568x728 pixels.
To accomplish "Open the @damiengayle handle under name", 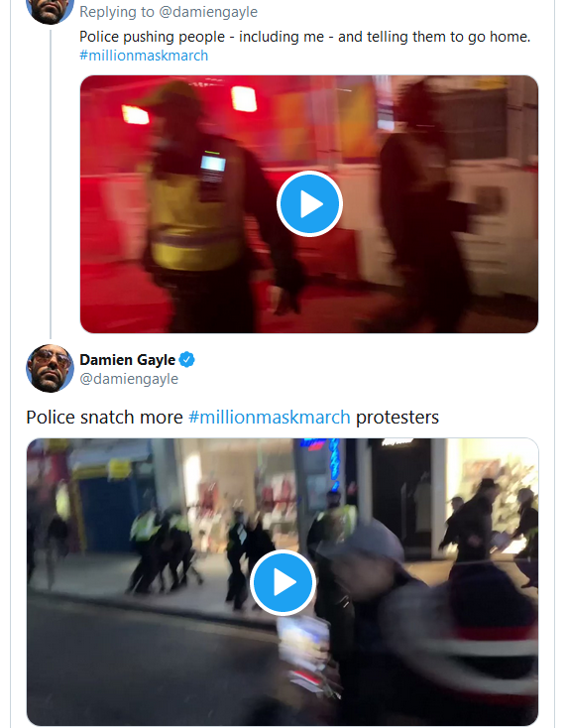I will [129, 379].
